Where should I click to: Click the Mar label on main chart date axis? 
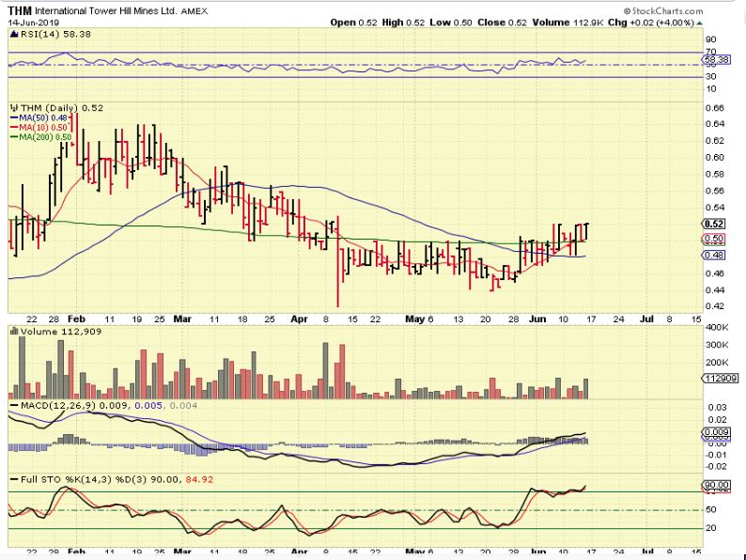click(182, 319)
